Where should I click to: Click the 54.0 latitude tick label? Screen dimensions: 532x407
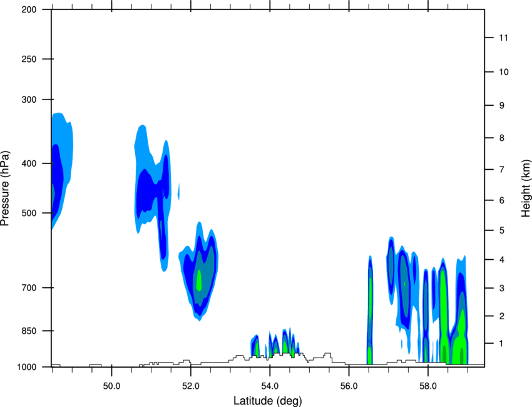(x=270, y=386)
